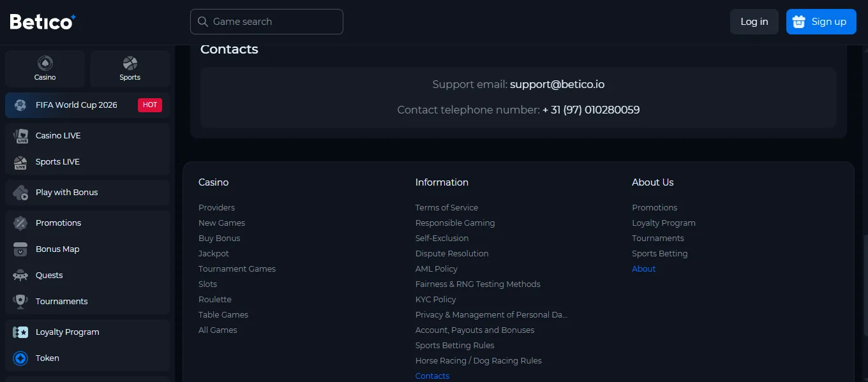The image size is (868, 382).
Task: Open Account, Payouts and Bonuses link
Action: 475,330
